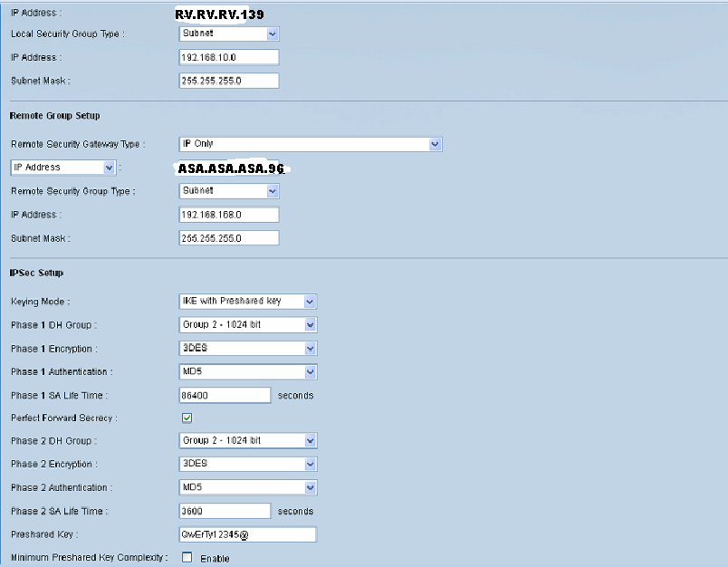Viewport: 728px width, 567px height.
Task: Click the Remote Group Setup heading
Action: pyautogui.click(x=55, y=116)
